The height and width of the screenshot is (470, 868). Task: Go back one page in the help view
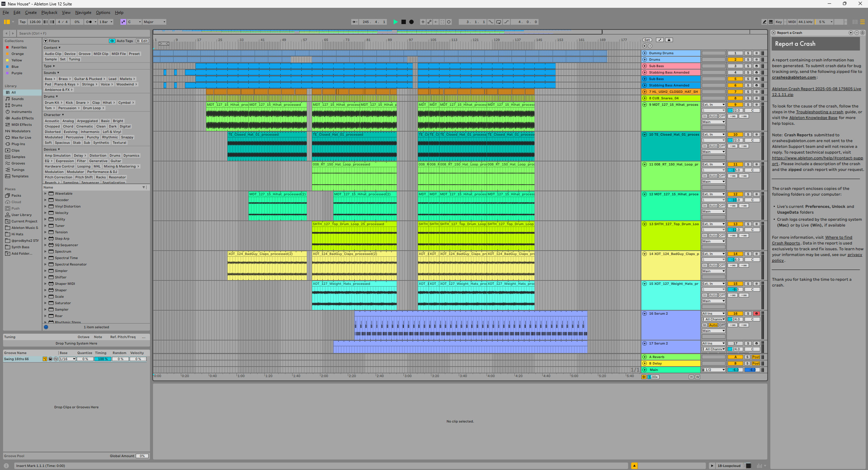(x=851, y=33)
